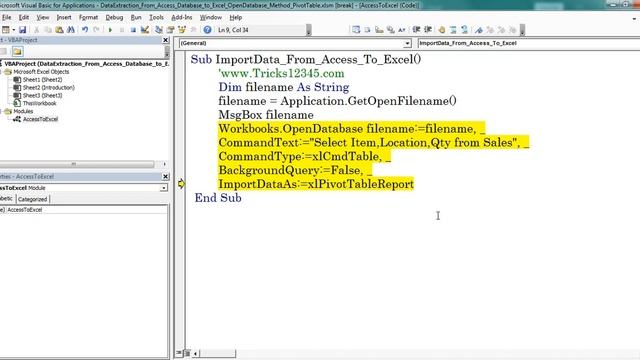Open the Tools menu
Screen dimensions: 640x360
click(156, 18)
